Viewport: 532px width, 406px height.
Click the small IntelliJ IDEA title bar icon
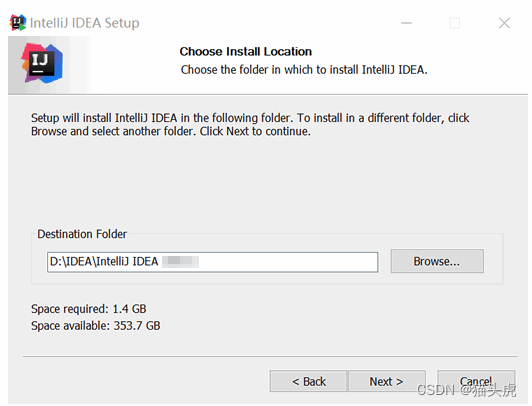pos(18,23)
